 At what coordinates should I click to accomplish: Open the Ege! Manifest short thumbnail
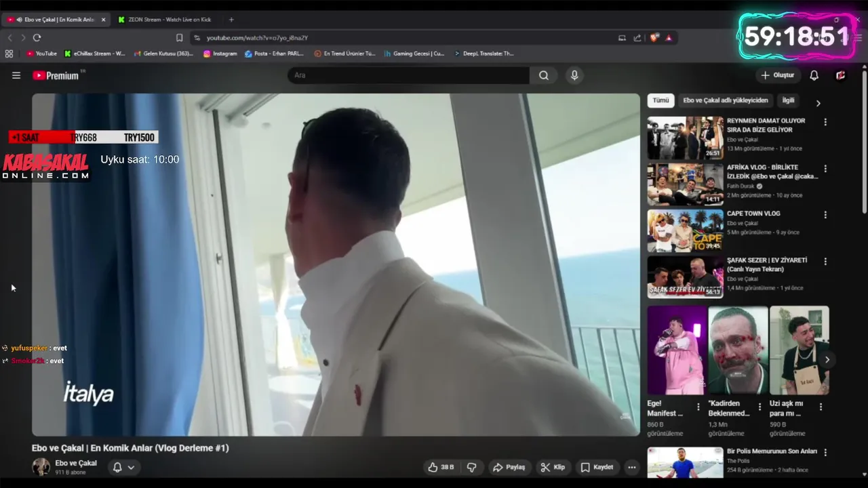coord(677,350)
